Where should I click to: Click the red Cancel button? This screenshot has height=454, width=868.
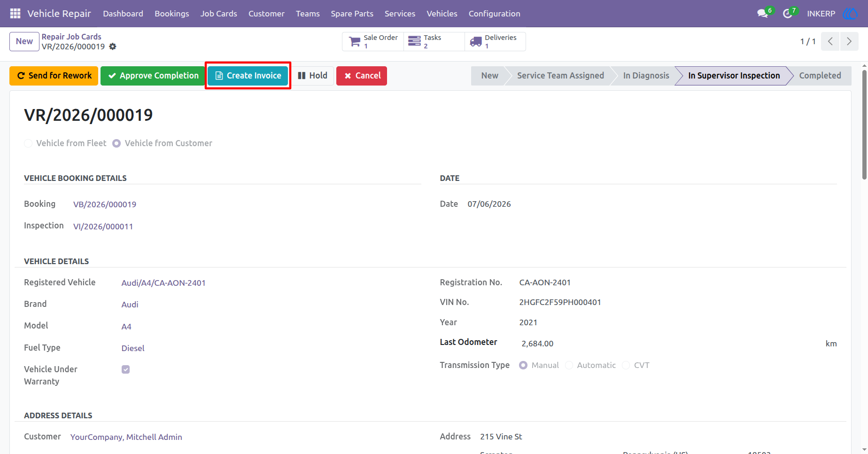(362, 76)
